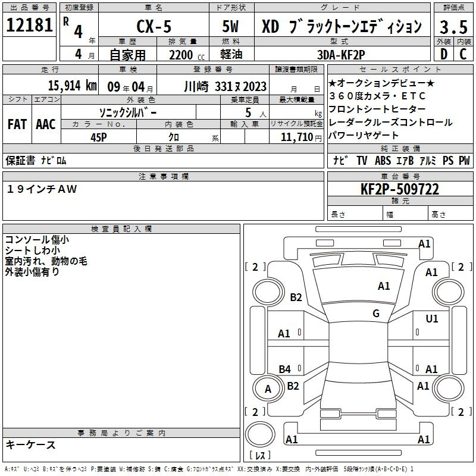The height and width of the screenshot is (476, 476).
Task: Click the lot number 12181
Action: (x=29, y=25)
